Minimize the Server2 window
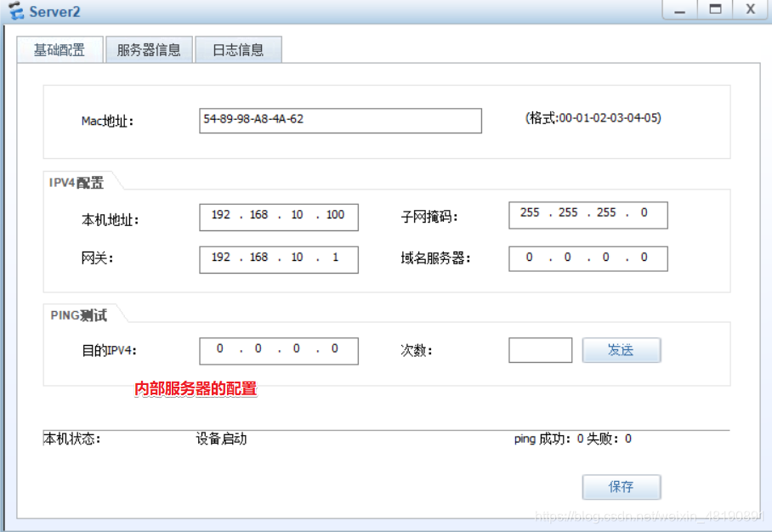The image size is (772, 532). point(680,10)
